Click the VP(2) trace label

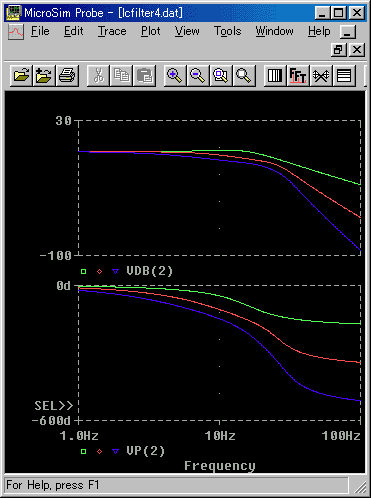point(146,451)
